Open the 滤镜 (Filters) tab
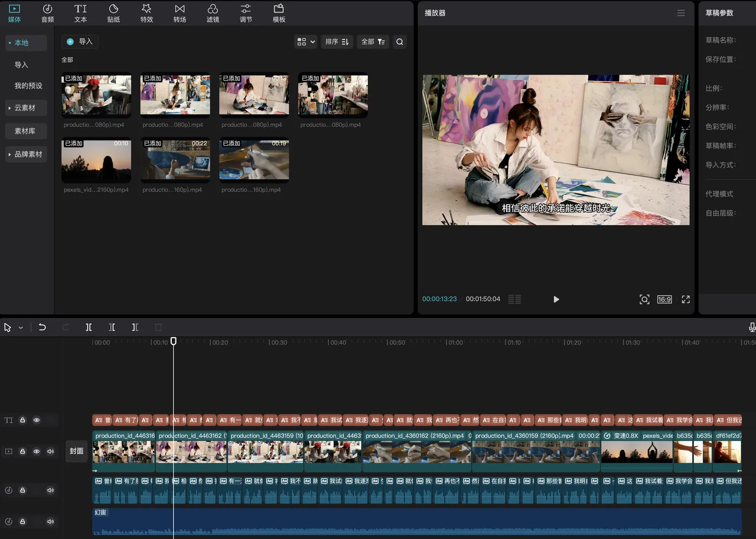The image size is (756, 539). (x=213, y=14)
